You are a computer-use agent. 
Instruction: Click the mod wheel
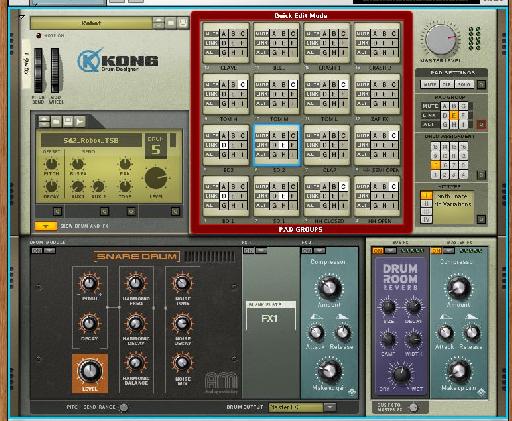point(55,70)
